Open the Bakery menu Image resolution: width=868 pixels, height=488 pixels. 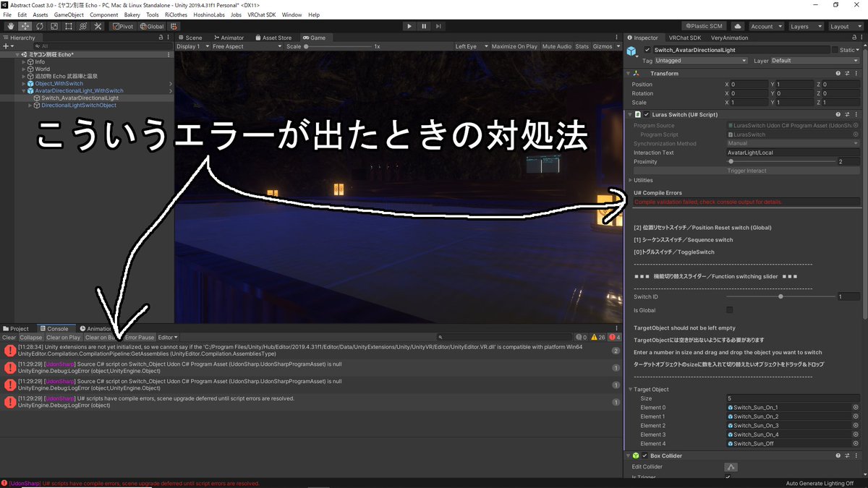pos(132,14)
